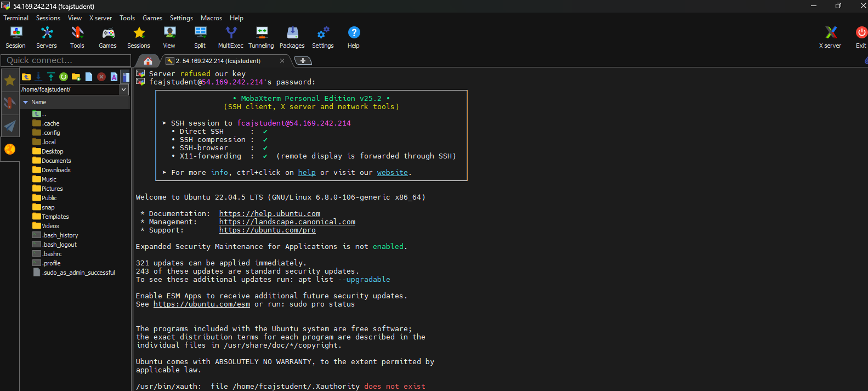
Task: Refresh the SFTP folder listing
Action: (x=64, y=77)
